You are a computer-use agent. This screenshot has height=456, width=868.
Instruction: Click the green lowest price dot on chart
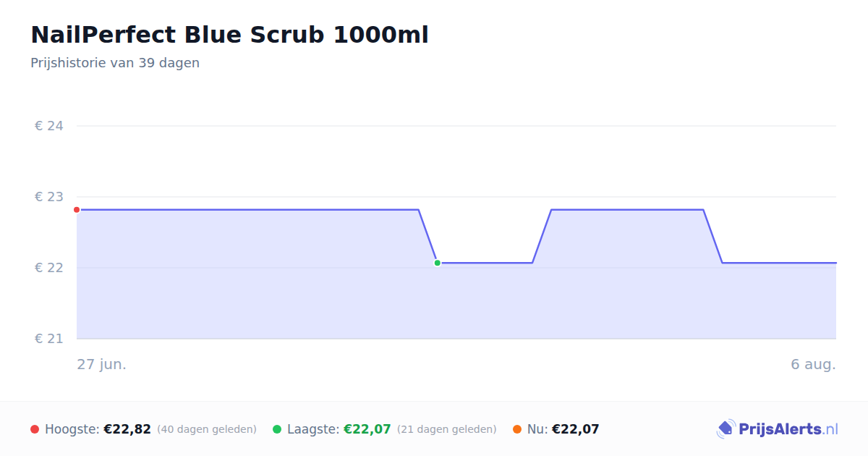point(437,263)
